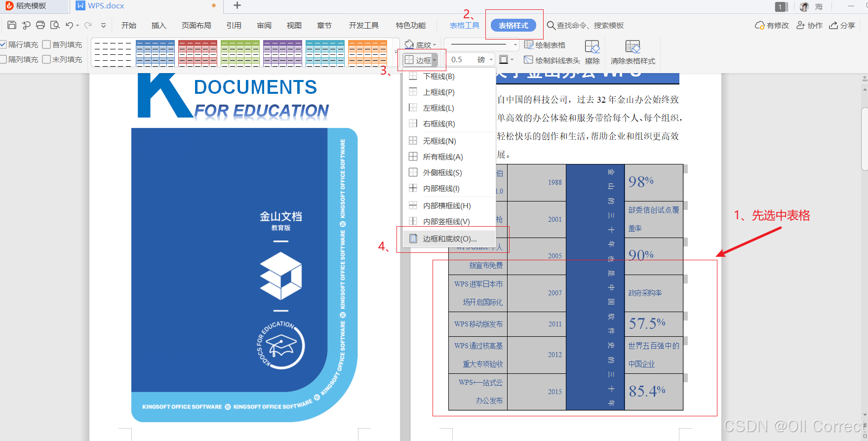Switch to the 插入 tab
This screenshot has height=441, width=868.
coord(158,25)
